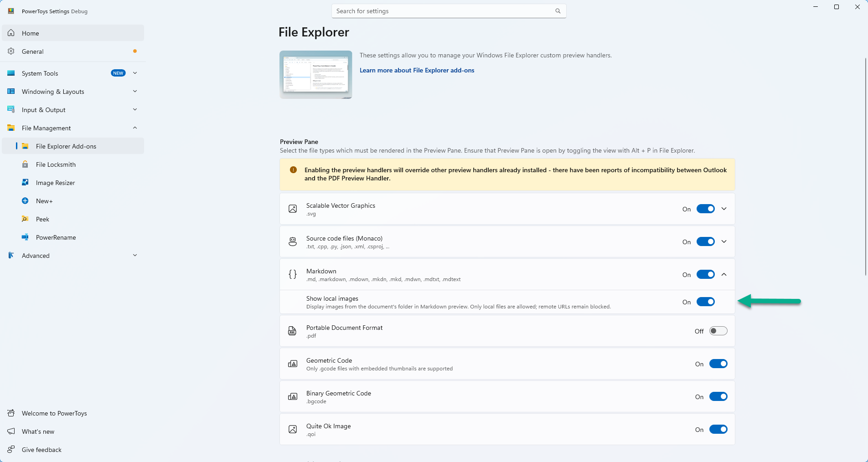Click the Source code files Monaco icon
The image size is (868, 462).
coord(293,242)
